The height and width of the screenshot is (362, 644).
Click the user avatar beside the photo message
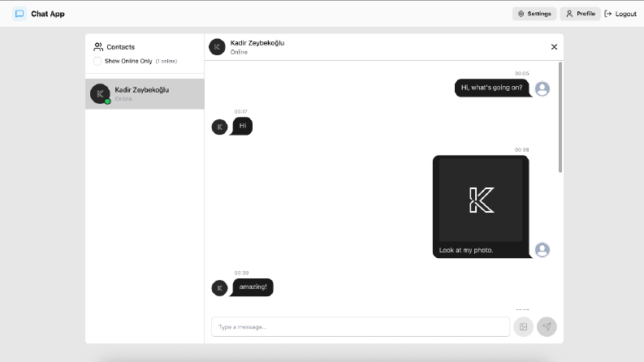coord(542,249)
